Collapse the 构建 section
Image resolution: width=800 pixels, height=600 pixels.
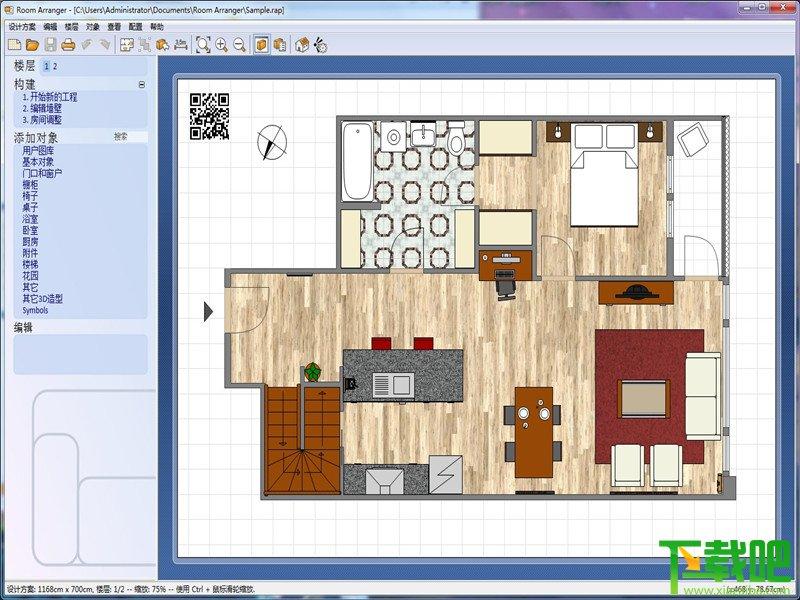pos(142,85)
